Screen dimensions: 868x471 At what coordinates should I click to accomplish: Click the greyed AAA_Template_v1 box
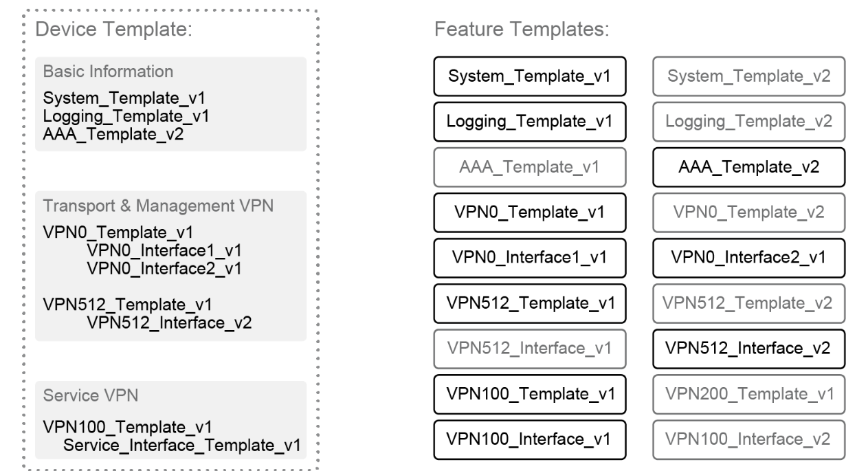(530, 166)
